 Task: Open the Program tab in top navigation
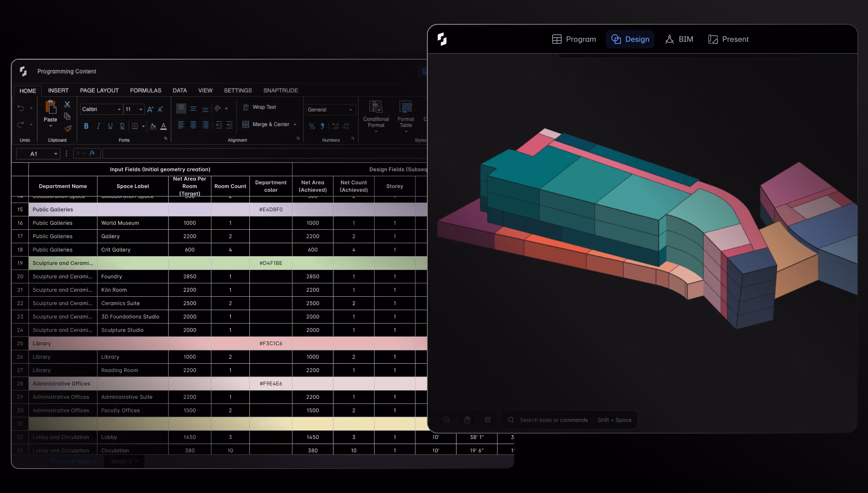click(x=574, y=39)
